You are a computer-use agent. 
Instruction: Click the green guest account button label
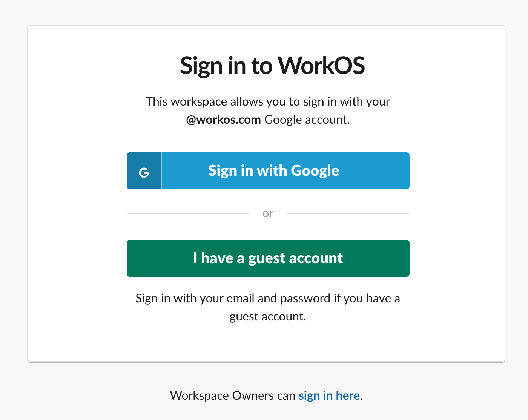[x=268, y=258]
